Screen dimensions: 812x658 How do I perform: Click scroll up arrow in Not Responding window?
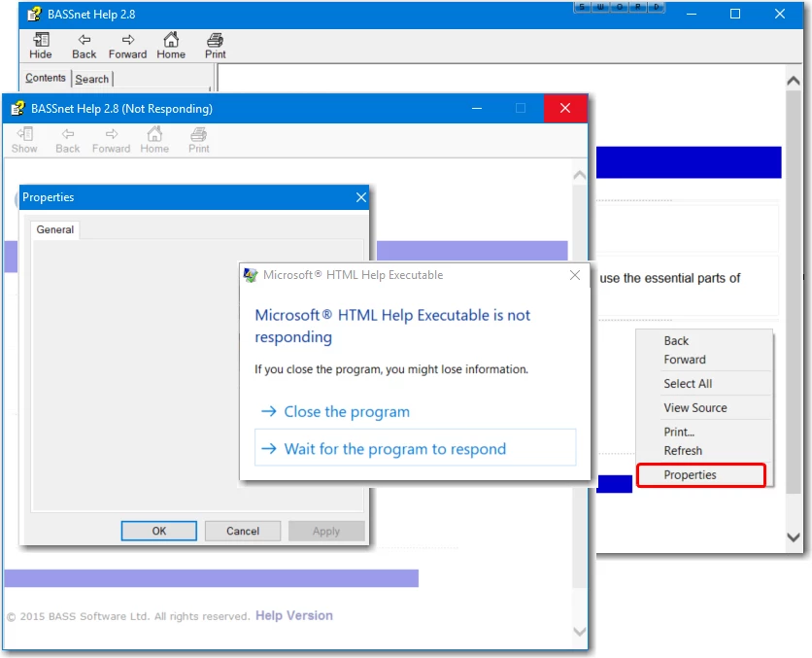tap(580, 175)
